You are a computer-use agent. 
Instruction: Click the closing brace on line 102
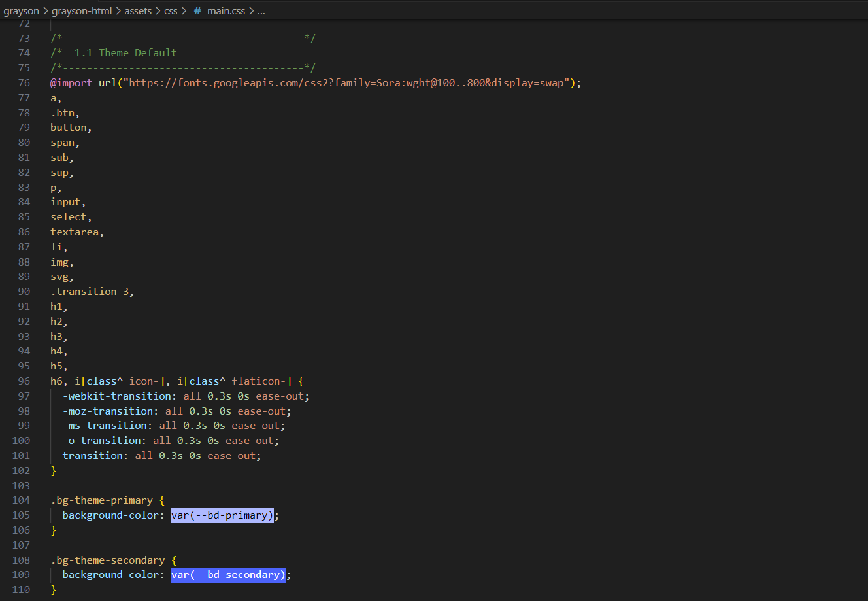[x=54, y=471]
